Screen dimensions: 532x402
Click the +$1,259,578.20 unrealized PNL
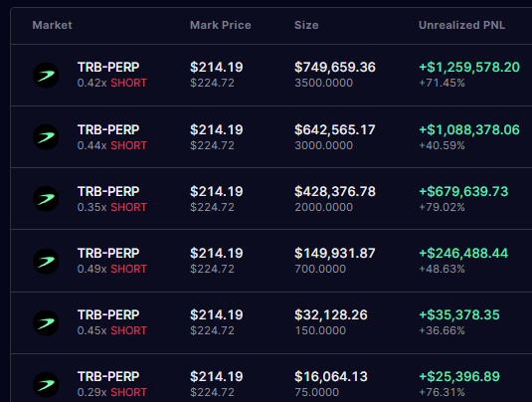pos(469,67)
